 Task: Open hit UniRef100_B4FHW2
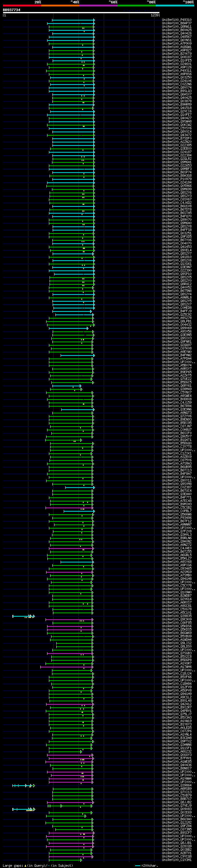pyautogui.click(x=177, y=355)
